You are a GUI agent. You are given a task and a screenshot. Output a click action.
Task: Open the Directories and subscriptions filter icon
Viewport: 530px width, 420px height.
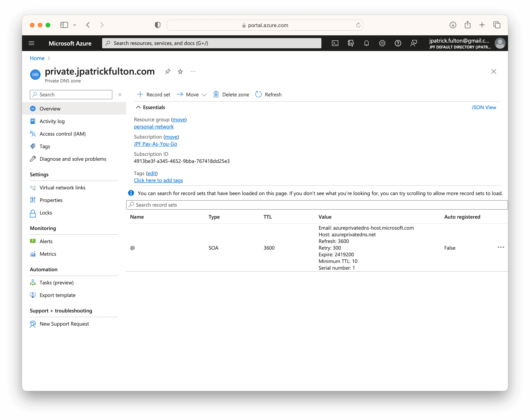(351, 43)
